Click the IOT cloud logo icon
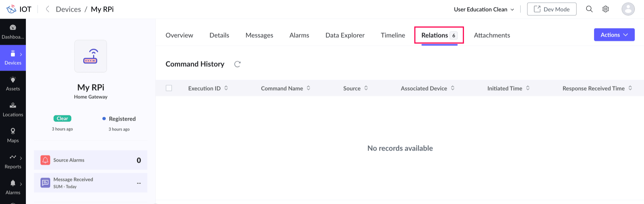Viewport: 644px width, 204px height. click(x=11, y=9)
